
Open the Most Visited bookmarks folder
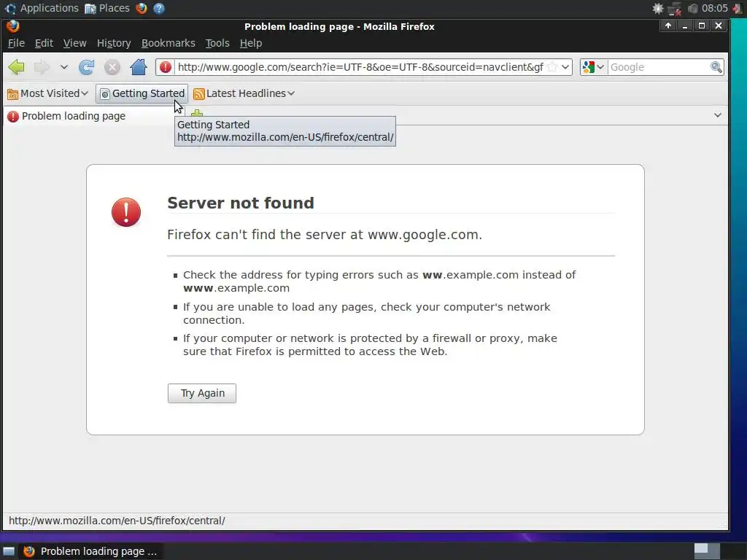pos(47,93)
